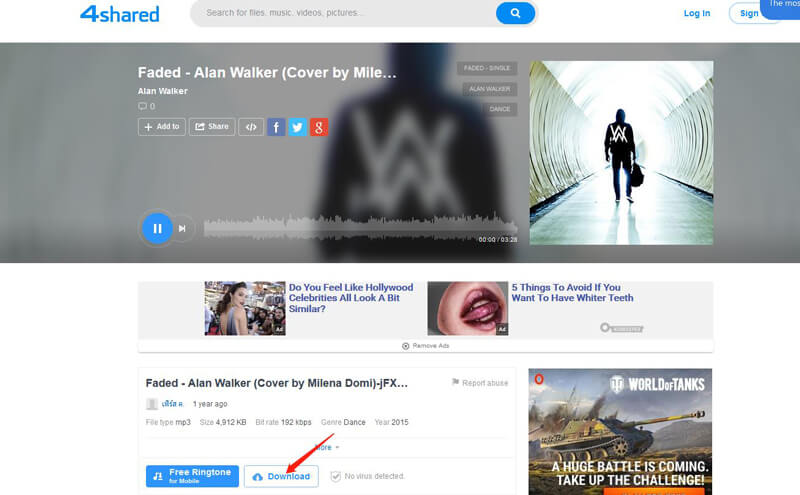Click the 00:00 / 03:28 time display

click(x=498, y=239)
